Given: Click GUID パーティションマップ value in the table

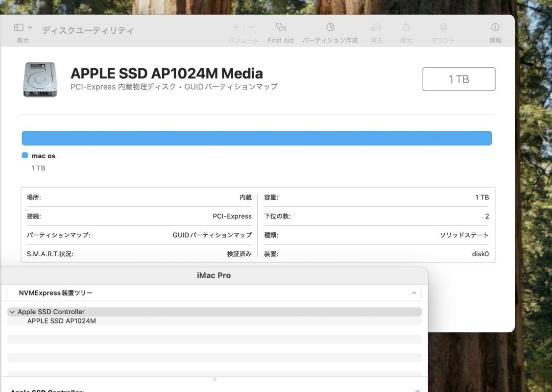Looking at the screenshot, I should pyautogui.click(x=212, y=235).
